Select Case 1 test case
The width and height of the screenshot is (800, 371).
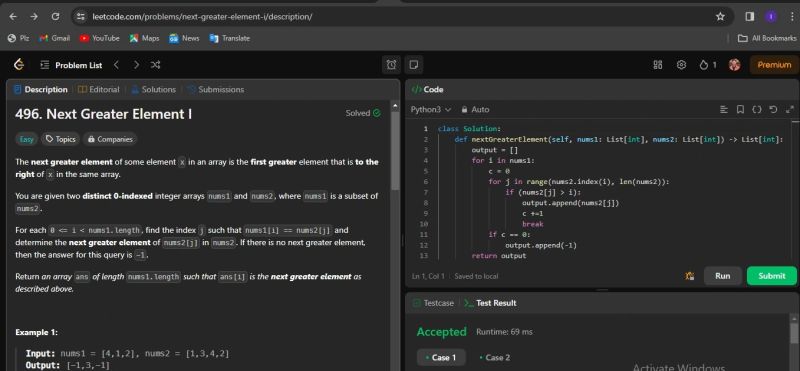pos(440,357)
